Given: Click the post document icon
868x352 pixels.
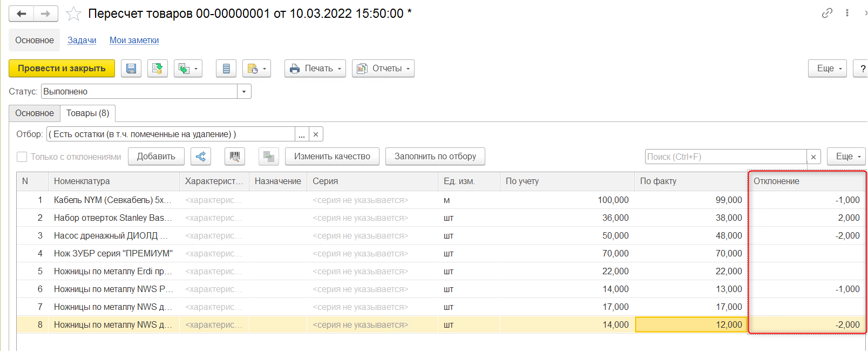Looking at the screenshot, I should 158,69.
